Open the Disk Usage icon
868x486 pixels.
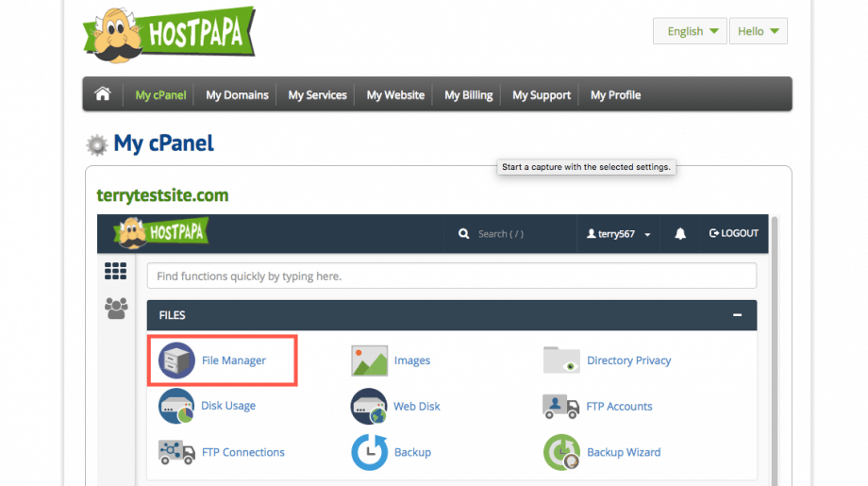pyautogui.click(x=176, y=407)
